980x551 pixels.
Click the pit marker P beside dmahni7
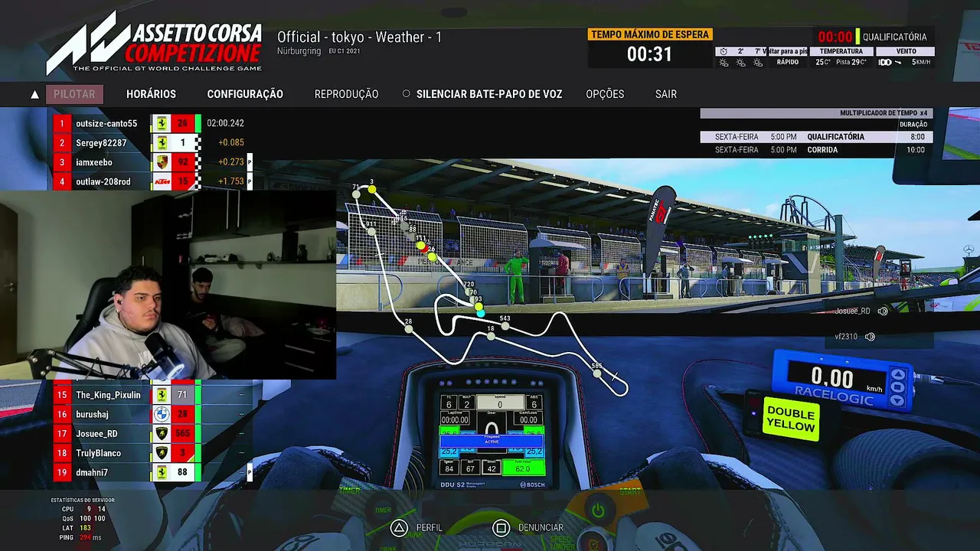250,472
